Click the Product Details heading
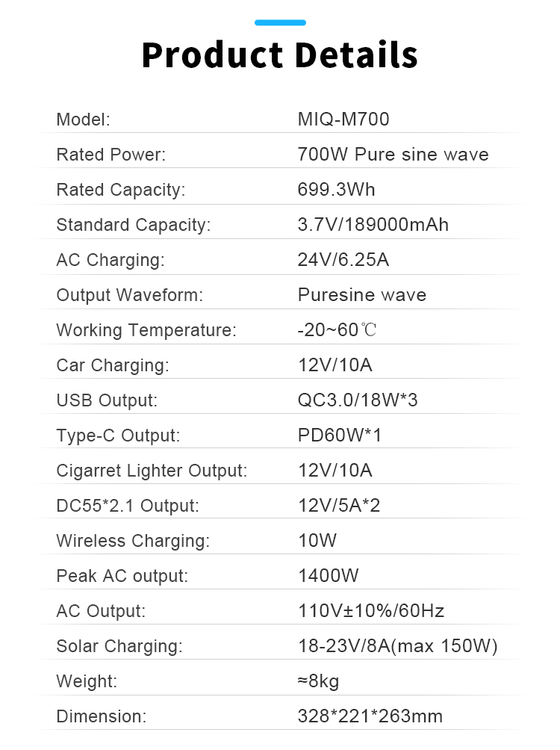 [279, 56]
